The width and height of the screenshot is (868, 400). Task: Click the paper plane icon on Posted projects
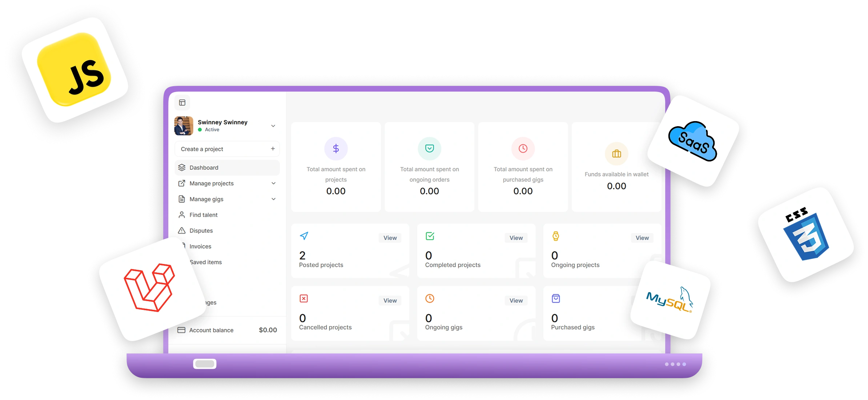[304, 236]
